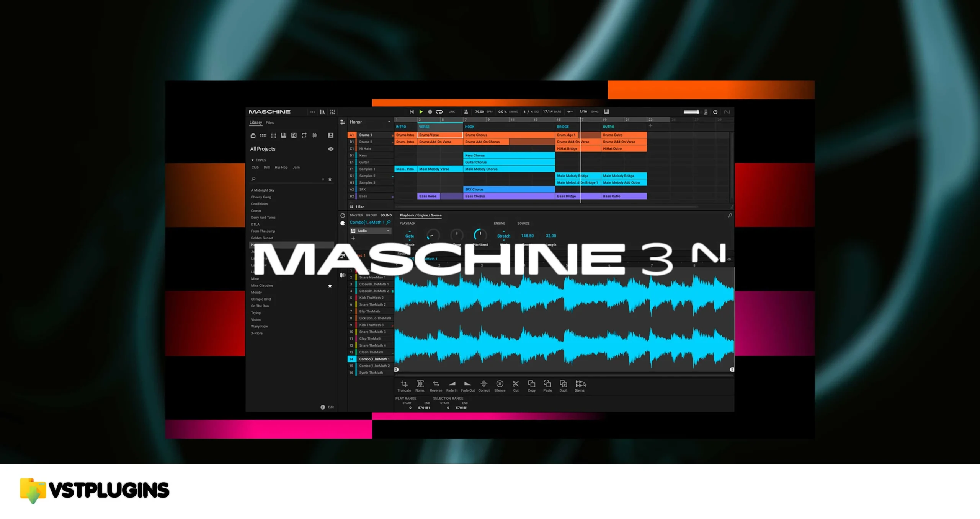Select the Instruments keyboard icon in browser

pos(284,135)
